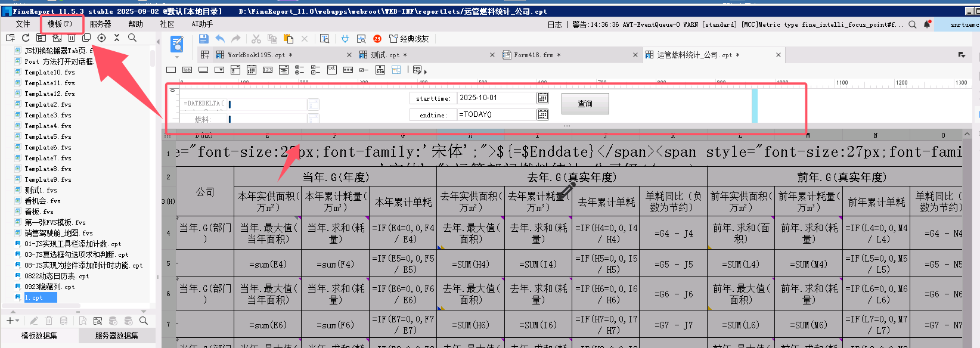Paste with the clipboard icon

pyautogui.click(x=289, y=39)
